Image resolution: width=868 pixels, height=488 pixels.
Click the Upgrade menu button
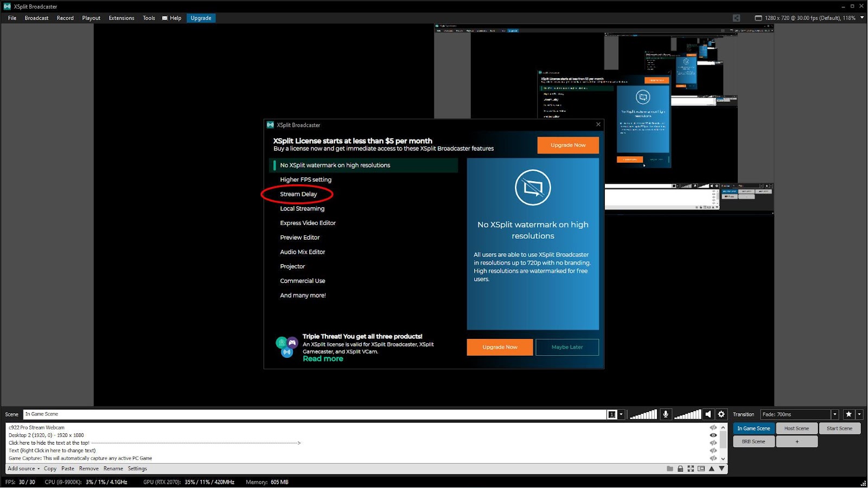click(201, 18)
